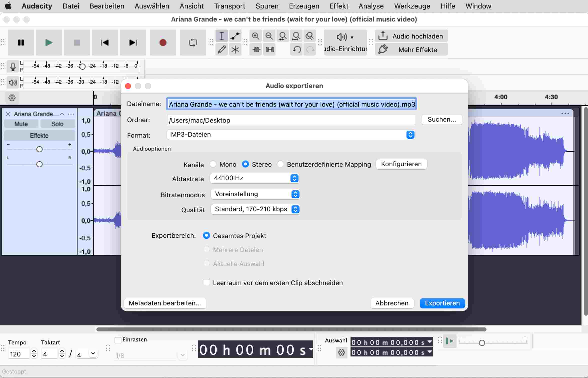The height and width of the screenshot is (378, 588).
Task: Toggle the Einrasten checkbox
Action: pos(118,340)
